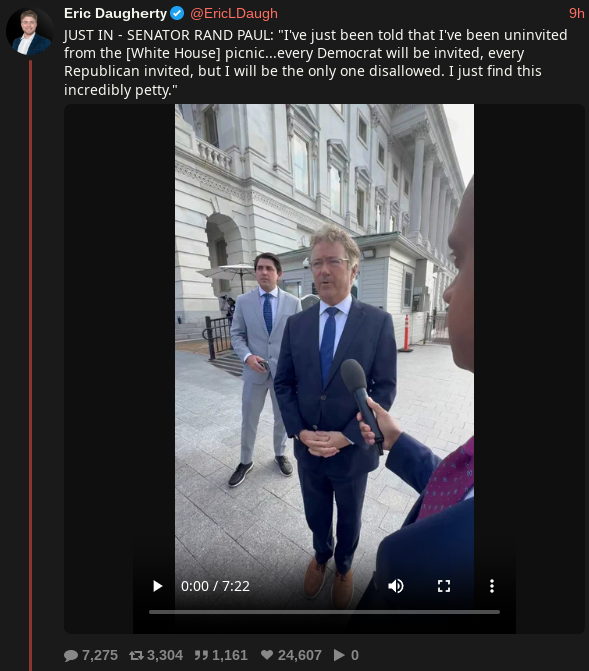Open Eric Daugherty's profile picture
Viewport: 589px width, 671px height.
[30, 32]
